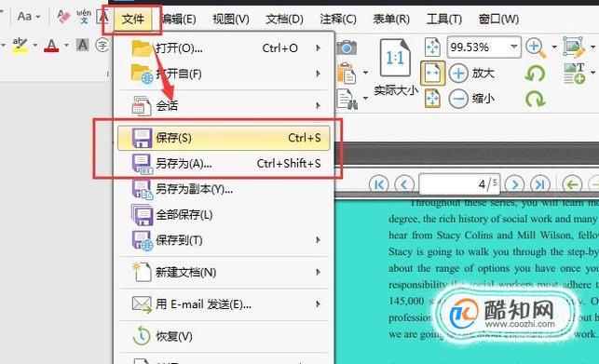This screenshot has height=364, width=599.
Task: Open highlight color dropdown arrow
Action: click(x=35, y=46)
